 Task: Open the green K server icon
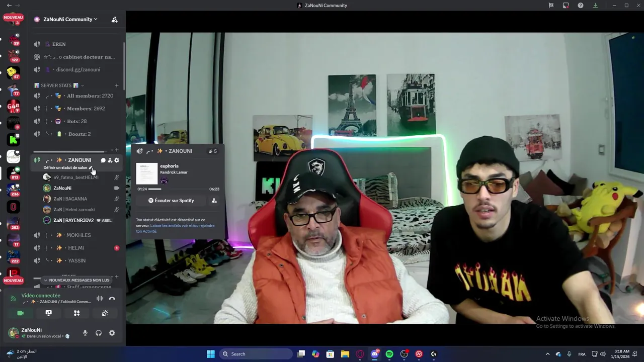tap(14, 140)
